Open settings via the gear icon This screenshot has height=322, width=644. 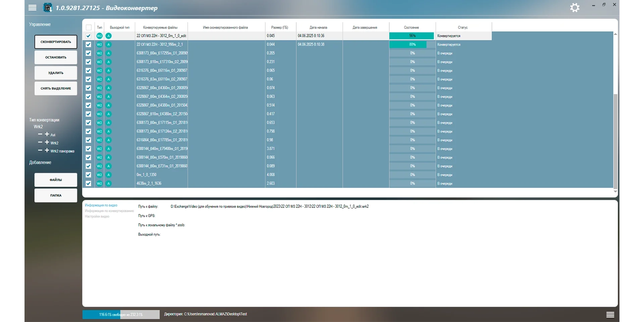point(575,8)
